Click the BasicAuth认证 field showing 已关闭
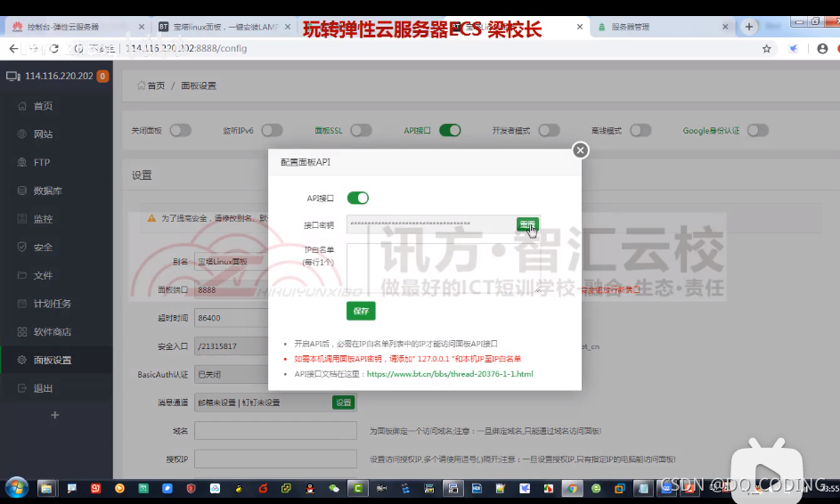The width and height of the screenshot is (840, 504). click(x=232, y=374)
